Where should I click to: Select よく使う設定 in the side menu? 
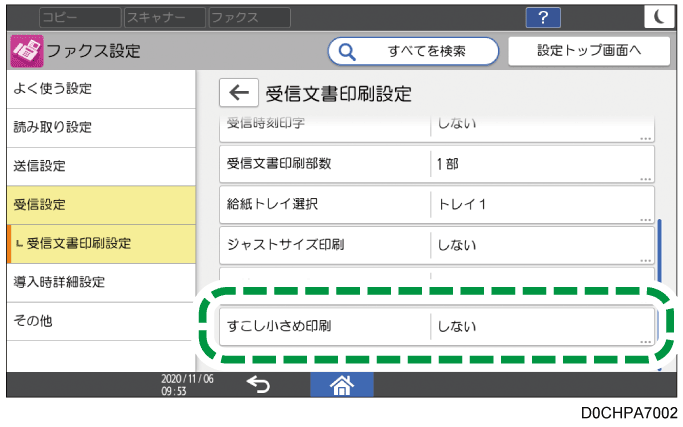101,89
